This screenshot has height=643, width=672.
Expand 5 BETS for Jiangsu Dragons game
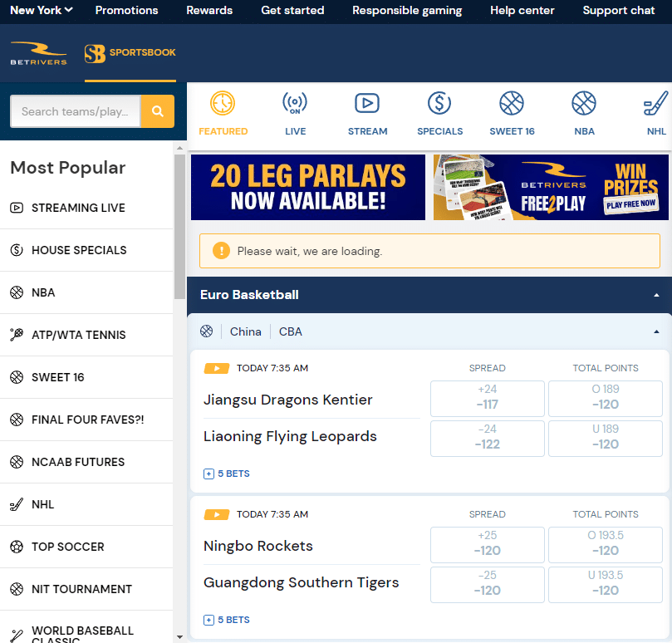pyautogui.click(x=226, y=473)
